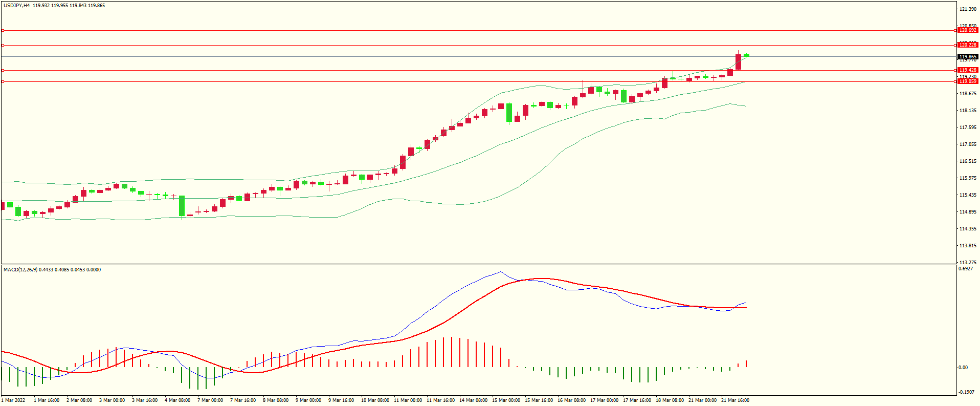980x406 pixels.
Task: Click the MACD scale value 0.6927
Action: [966, 269]
